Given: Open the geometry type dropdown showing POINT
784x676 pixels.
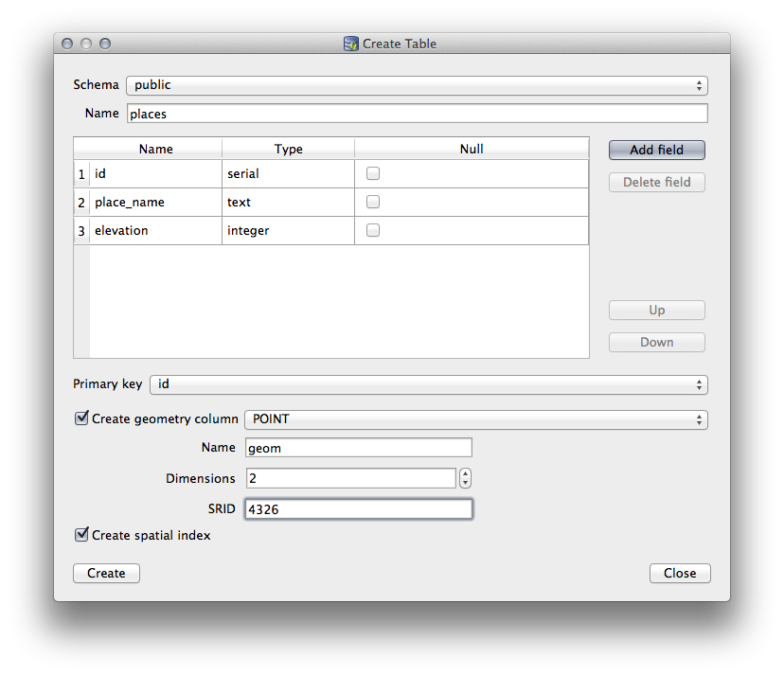Looking at the screenshot, I should [475, 419].
